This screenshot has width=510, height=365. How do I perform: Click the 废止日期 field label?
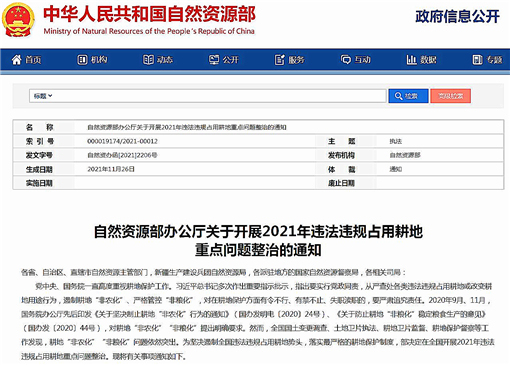(x=341, y=183)
